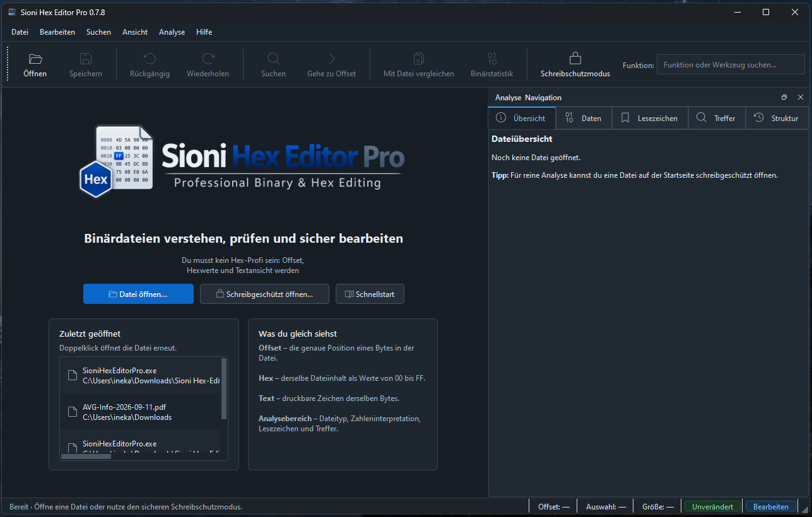Viewport: 812px width, 517px height.
Task: Click the Sioni app icon in title bar
Action: pyautogui.click(x=12, y=12)
